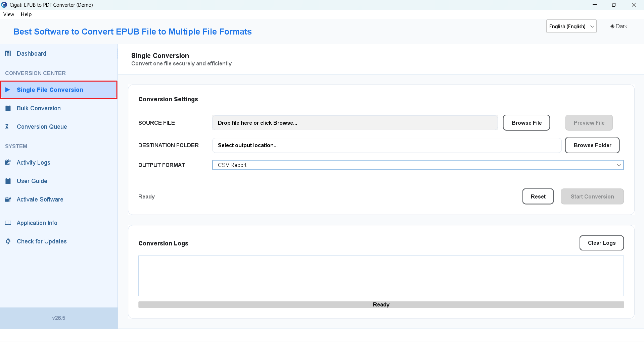The width and height of the screenshot is (644, 342).
Task: Click the Browse File button
Action: 526,123
